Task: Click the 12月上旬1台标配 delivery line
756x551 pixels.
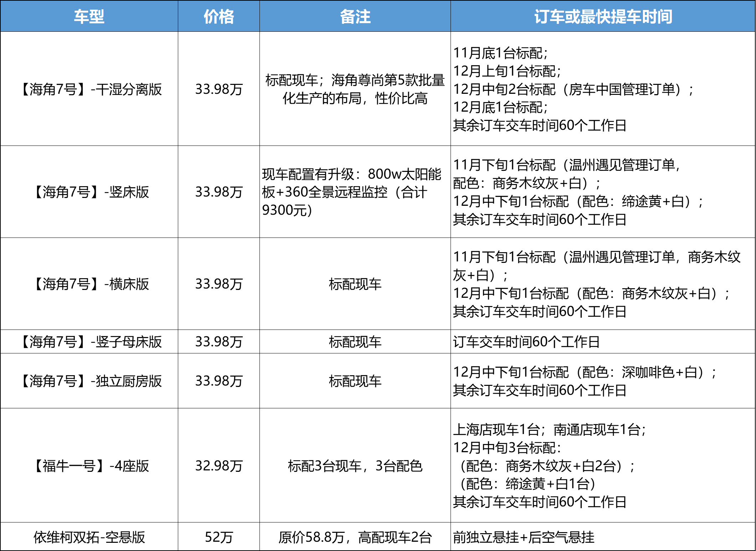Action: point(507,71)
